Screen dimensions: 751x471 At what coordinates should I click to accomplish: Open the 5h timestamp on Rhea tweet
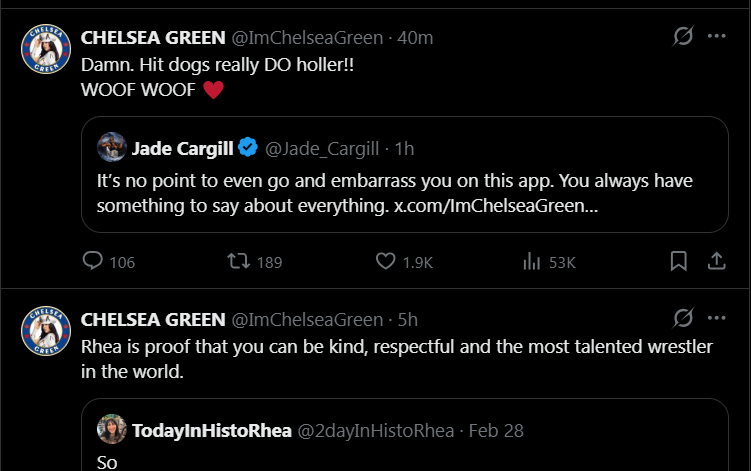pos(407,320)
